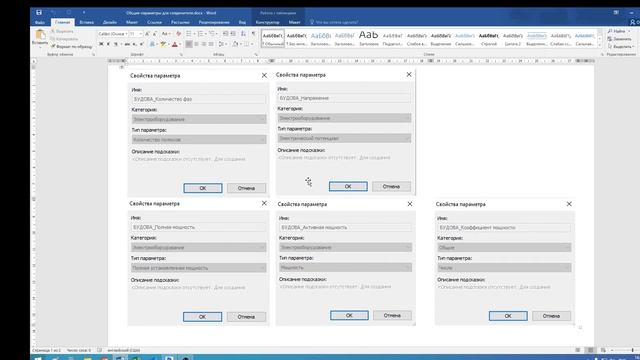640x360 pixels.
Task: Apply the Строгий style
Action: point(489,38)
